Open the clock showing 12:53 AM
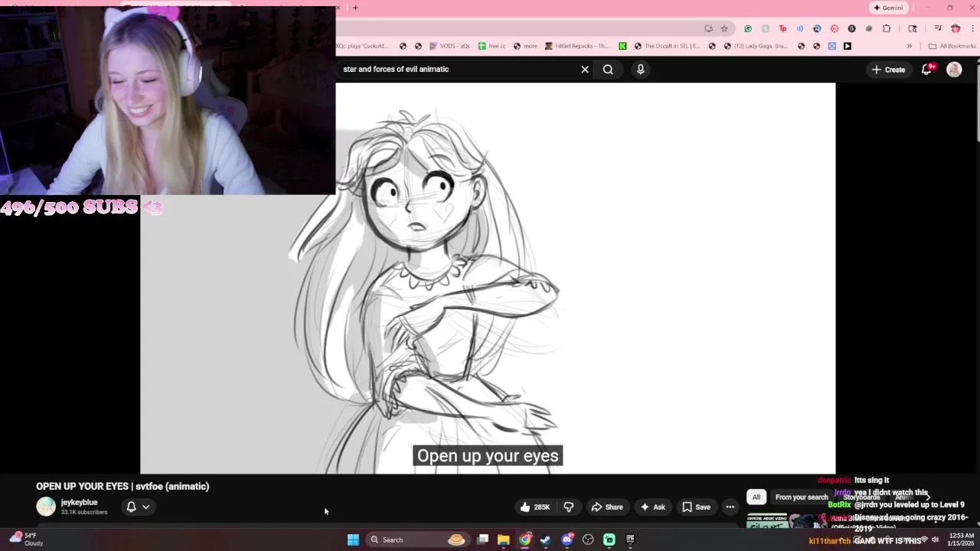Screen dimensions: 980x551 [961, 540]
